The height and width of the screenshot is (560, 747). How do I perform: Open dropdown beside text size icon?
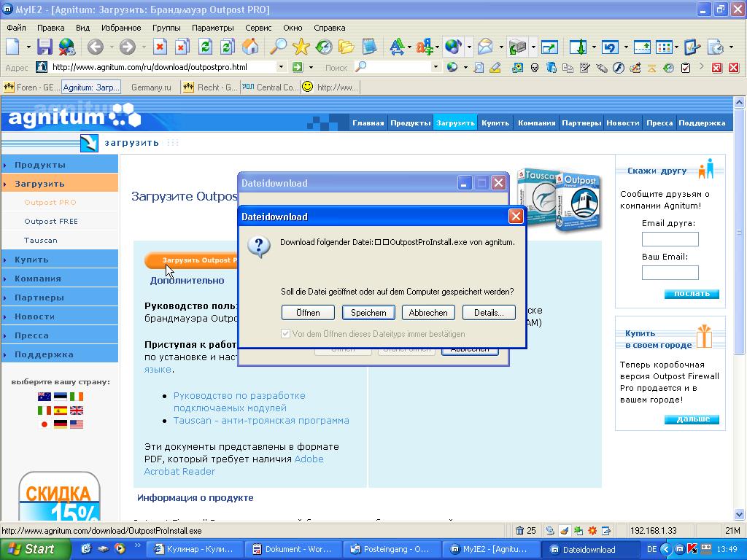point(409,47)
